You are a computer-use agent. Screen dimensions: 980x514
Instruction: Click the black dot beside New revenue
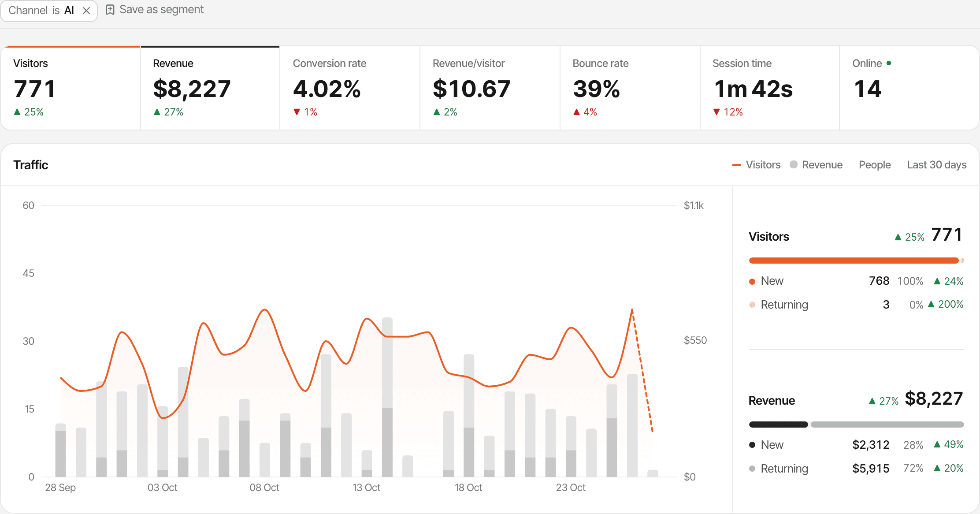752,445
